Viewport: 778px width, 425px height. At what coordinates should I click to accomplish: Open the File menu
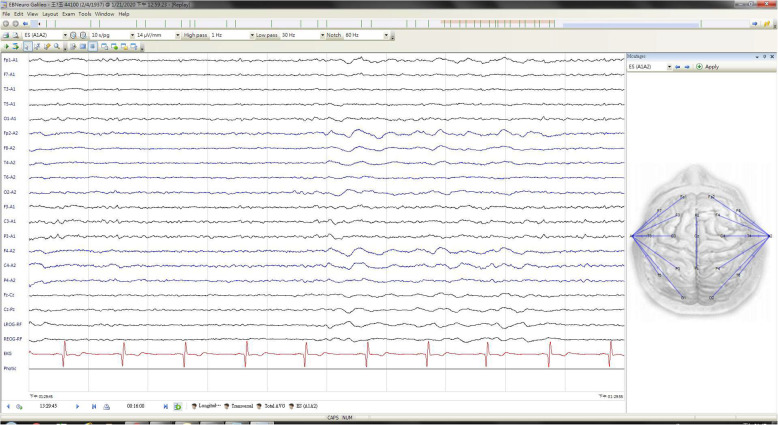(x=6, y=14)
